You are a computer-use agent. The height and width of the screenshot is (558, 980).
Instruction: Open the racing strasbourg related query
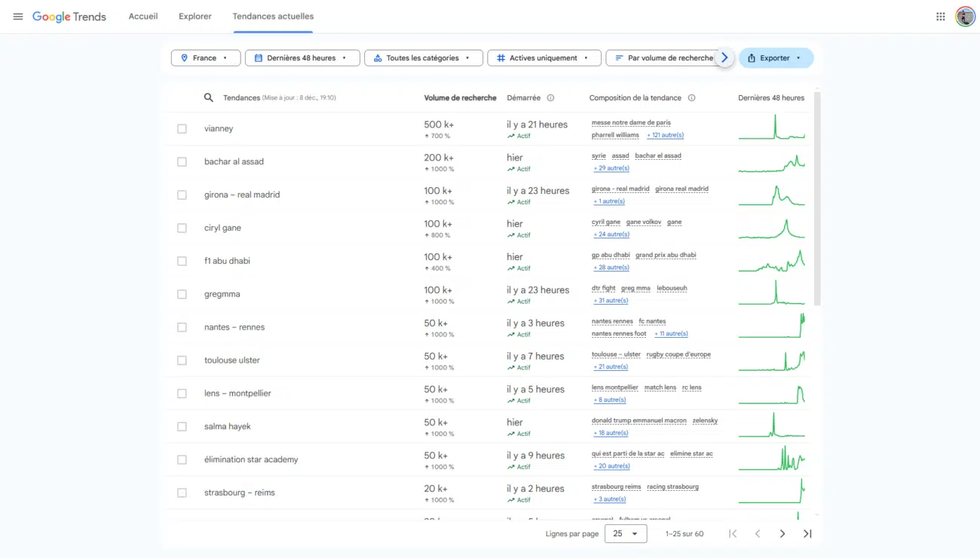(x=672, y=487)
